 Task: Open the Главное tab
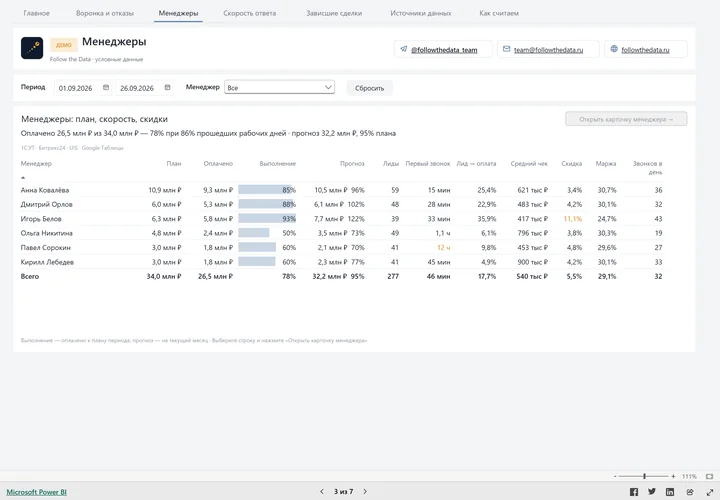(x=36, y=13)
